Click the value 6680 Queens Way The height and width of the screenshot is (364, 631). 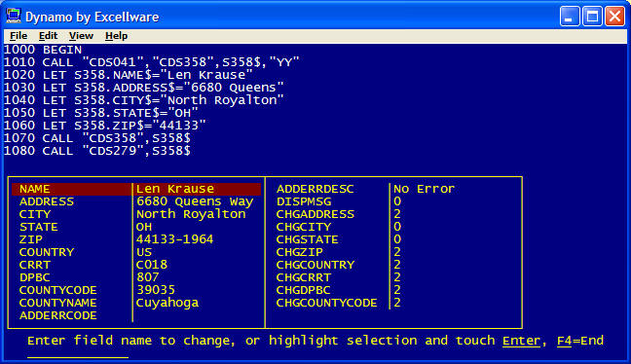(x=195, y=201)
